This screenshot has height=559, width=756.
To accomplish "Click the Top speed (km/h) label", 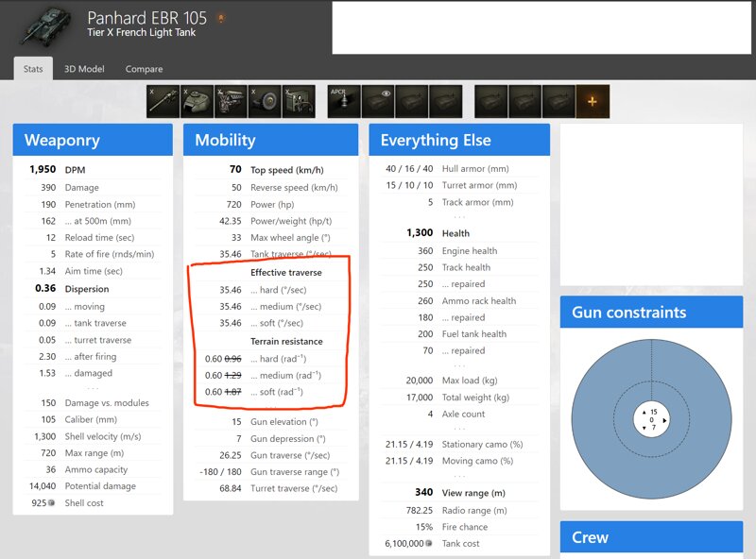I will [x=287, y=170].
